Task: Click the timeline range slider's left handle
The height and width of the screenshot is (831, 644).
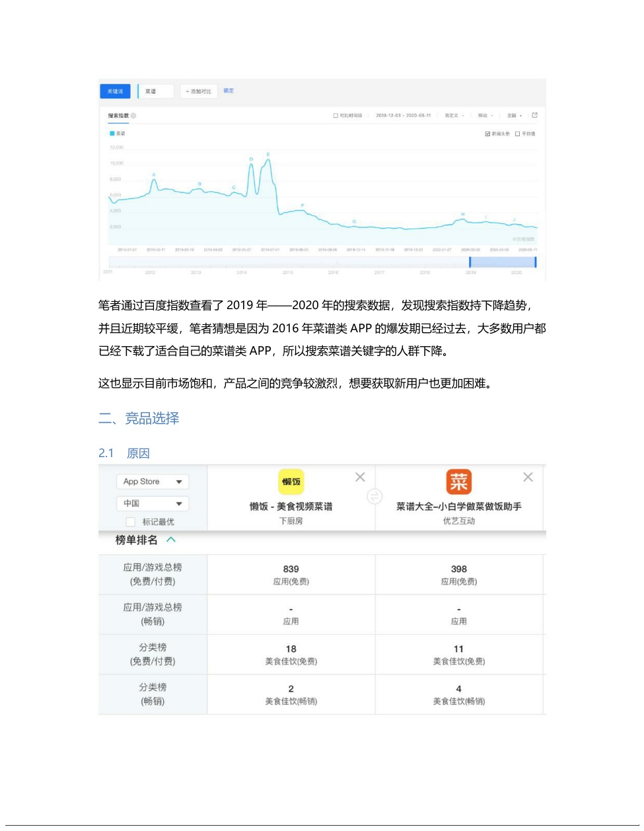Action: (x=470, y=262)
